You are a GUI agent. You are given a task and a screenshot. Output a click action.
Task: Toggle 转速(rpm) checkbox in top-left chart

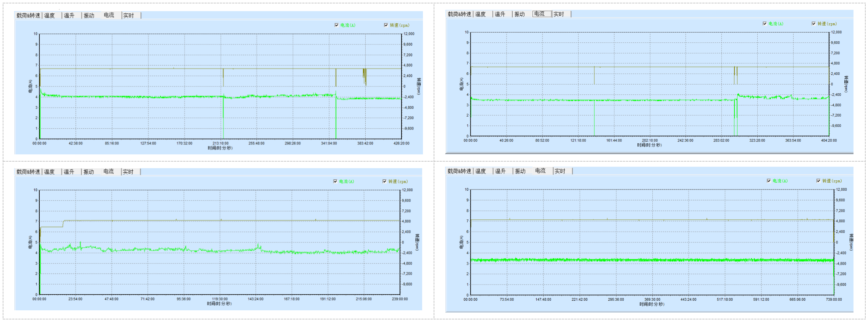[x=386, y=25]
